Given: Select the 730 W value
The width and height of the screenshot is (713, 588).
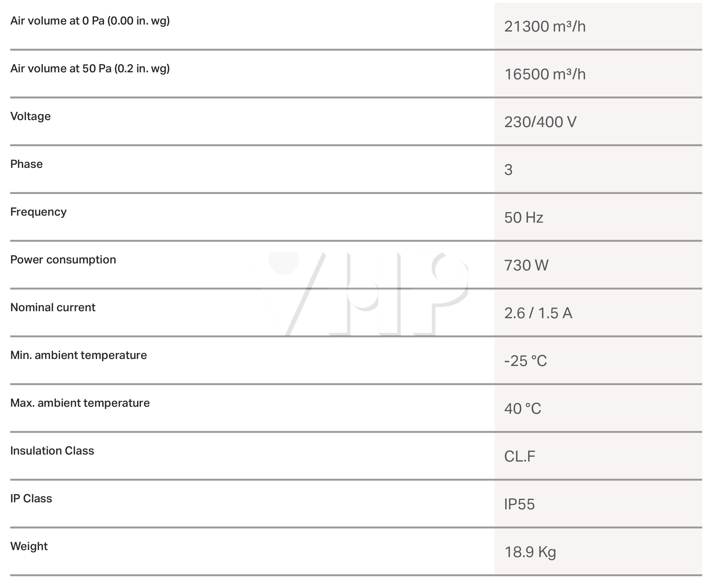Looking at the screenshot, I should coord(526,265).
